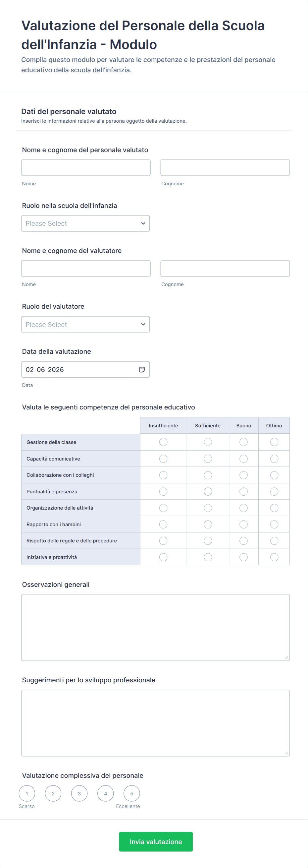Select overall rating 1 Scarso
This screenshot has height=868, width=308.
[x=27, y=793]
